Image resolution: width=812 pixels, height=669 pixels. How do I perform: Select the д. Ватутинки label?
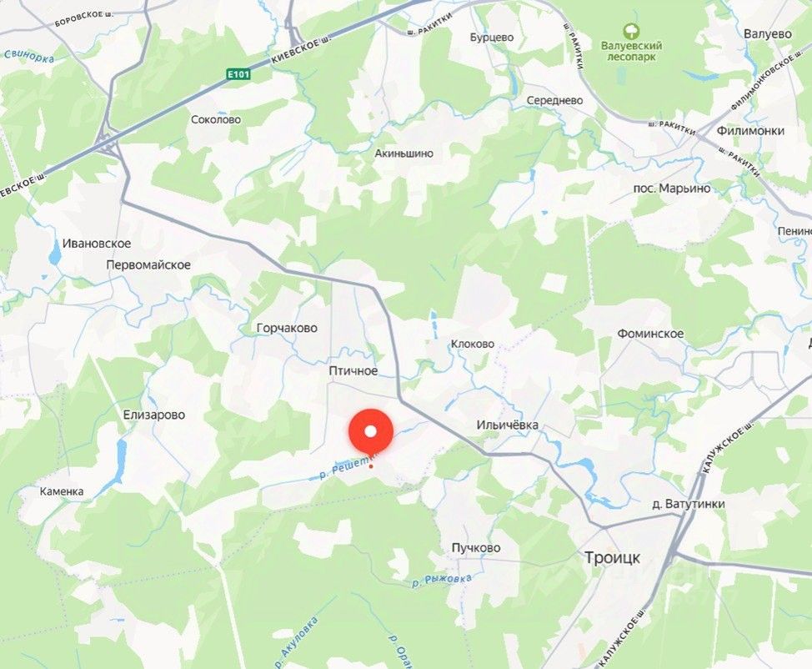[x=689, y=504]
